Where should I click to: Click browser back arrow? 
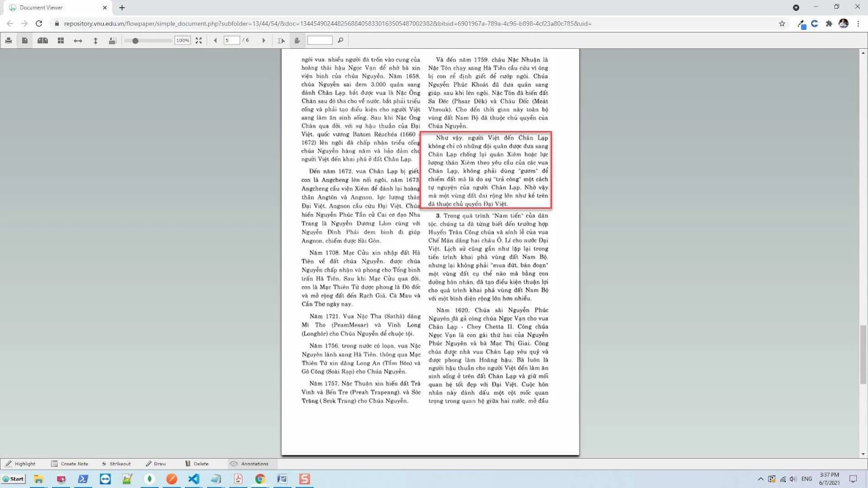pos(10,23)
